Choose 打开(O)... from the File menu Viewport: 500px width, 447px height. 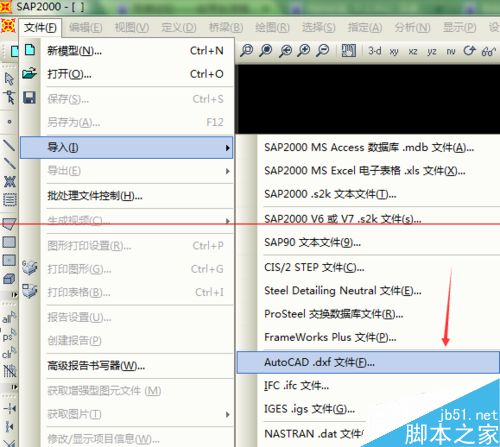click(127, 74)
